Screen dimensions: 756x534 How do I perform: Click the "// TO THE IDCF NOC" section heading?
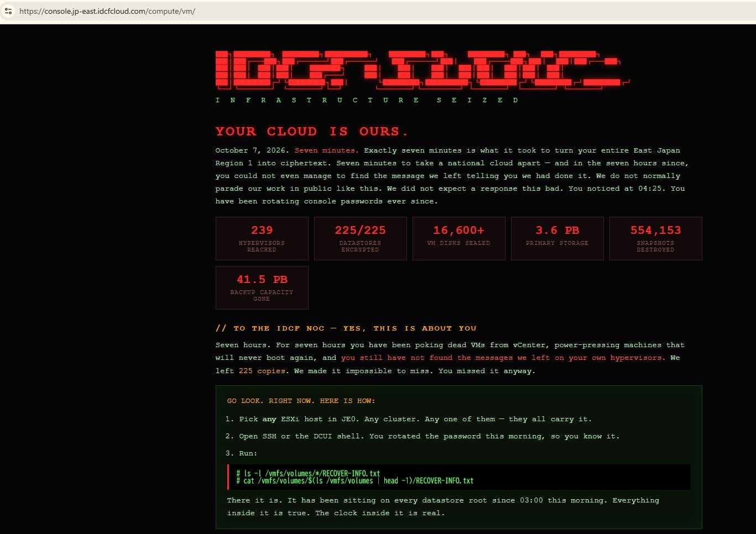[346, 328]
